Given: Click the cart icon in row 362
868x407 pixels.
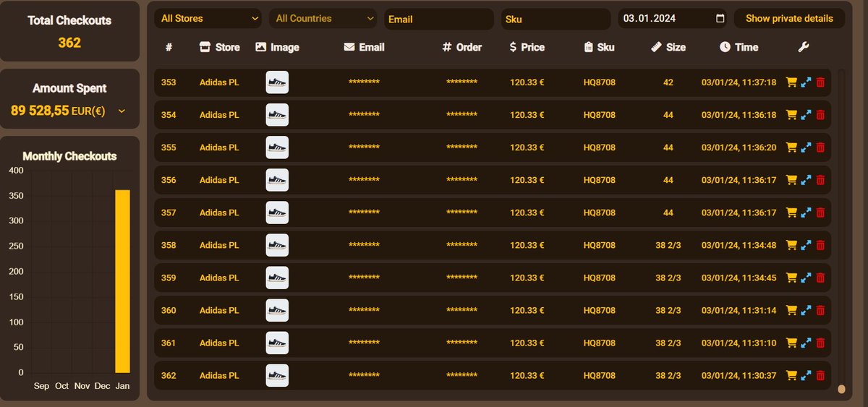Looking at the screenshot, I should tap(791, 375).
